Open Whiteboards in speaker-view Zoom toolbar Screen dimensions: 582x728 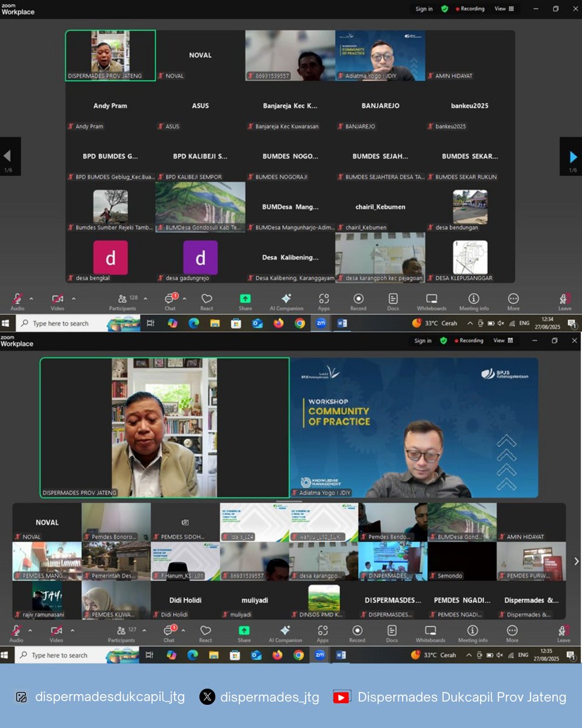[430, 633]
